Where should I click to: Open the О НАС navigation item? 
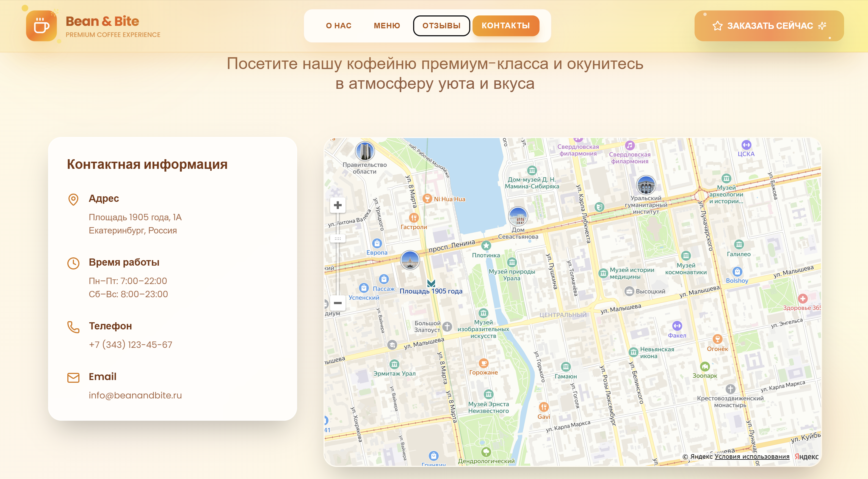coord(338,26)
